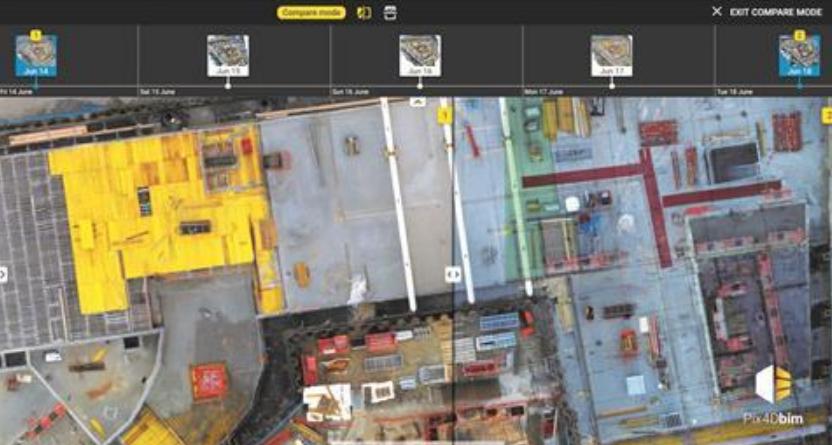Collapse the timeline with the up chevron
832x445 pixels.
coord(418,101)
